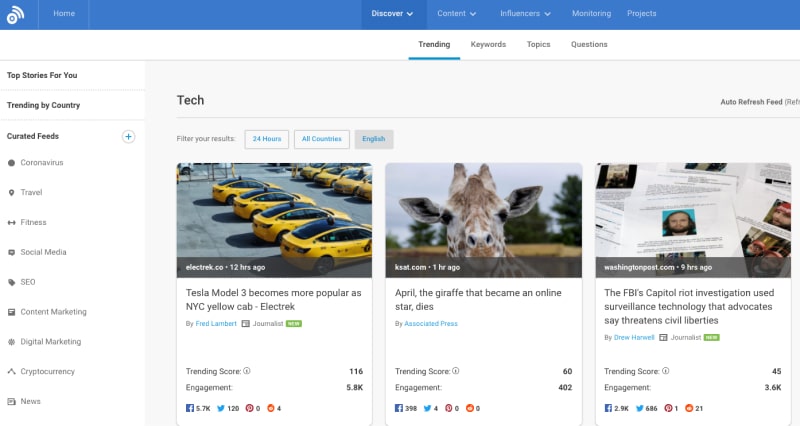Click Reddit icon on Tesla Model 3 card

tap(271, 408)
